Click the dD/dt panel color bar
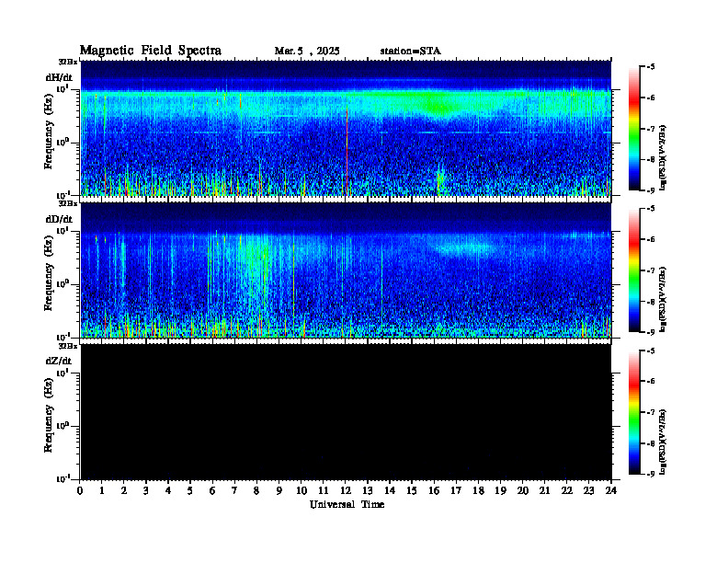The image size is (728, 563). point(634,270)
